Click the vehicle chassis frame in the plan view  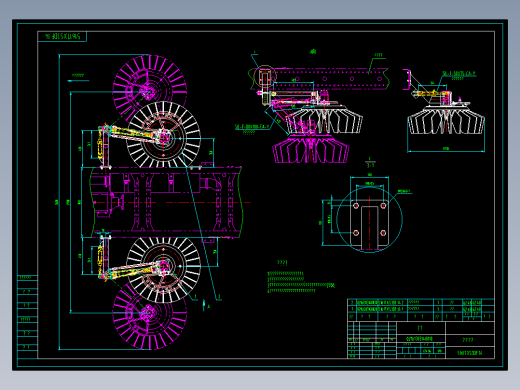tap(166, 202)
